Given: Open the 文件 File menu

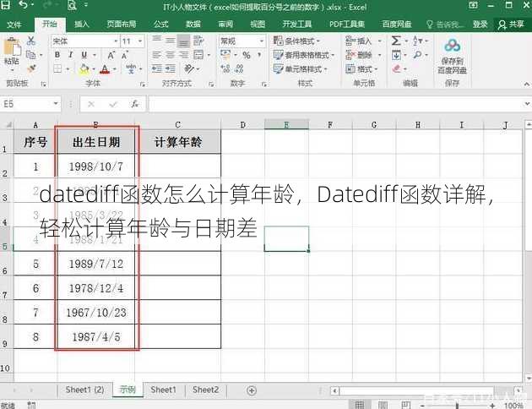Looking at the screenshot, I should [14, 25].
